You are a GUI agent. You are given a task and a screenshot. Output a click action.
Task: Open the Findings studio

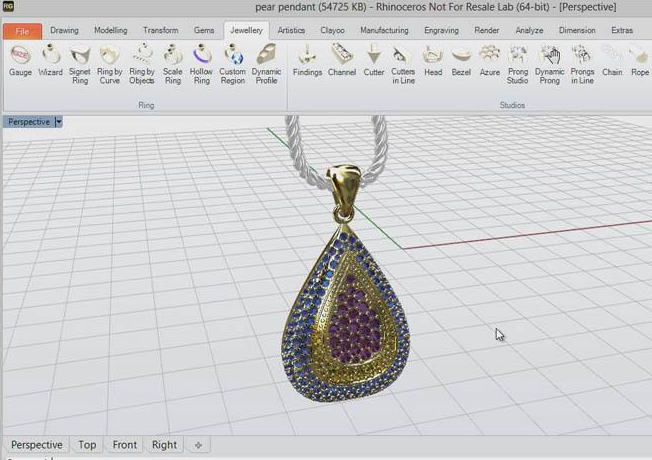pos(307,61)
